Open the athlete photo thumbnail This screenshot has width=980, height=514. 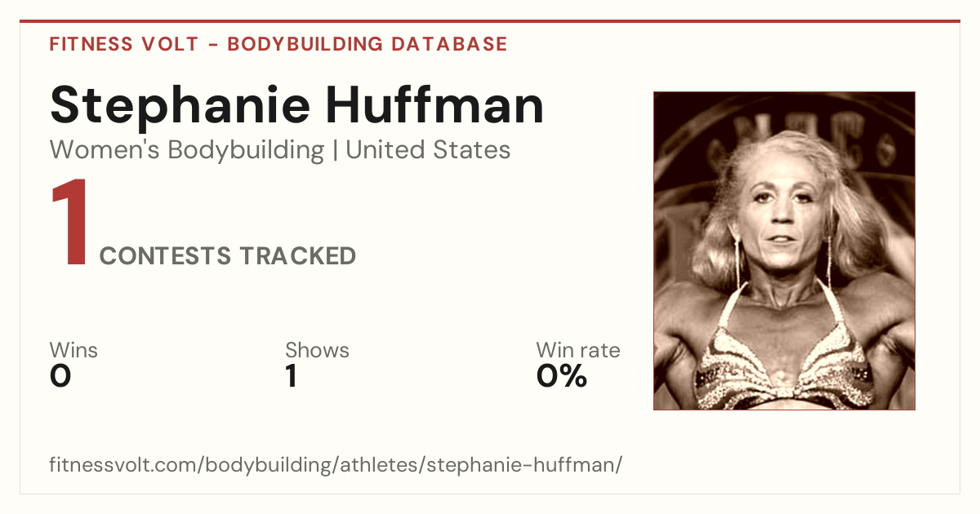coord(784,250)
